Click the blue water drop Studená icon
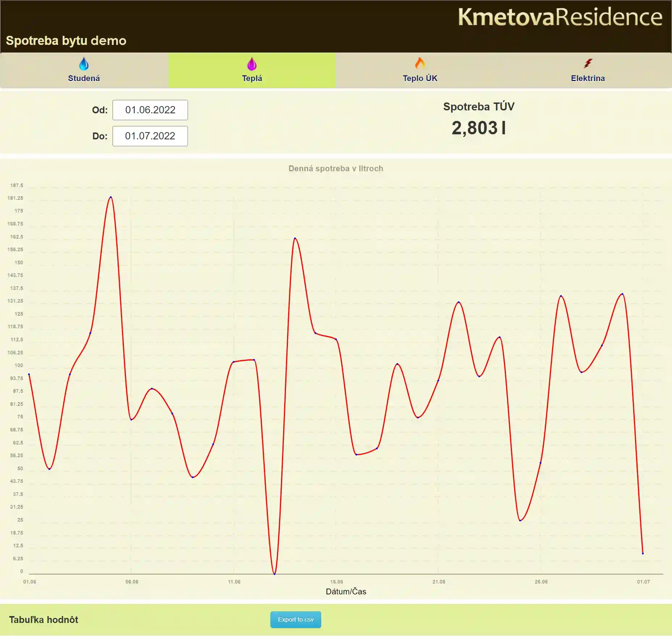 tap(84, 64)
